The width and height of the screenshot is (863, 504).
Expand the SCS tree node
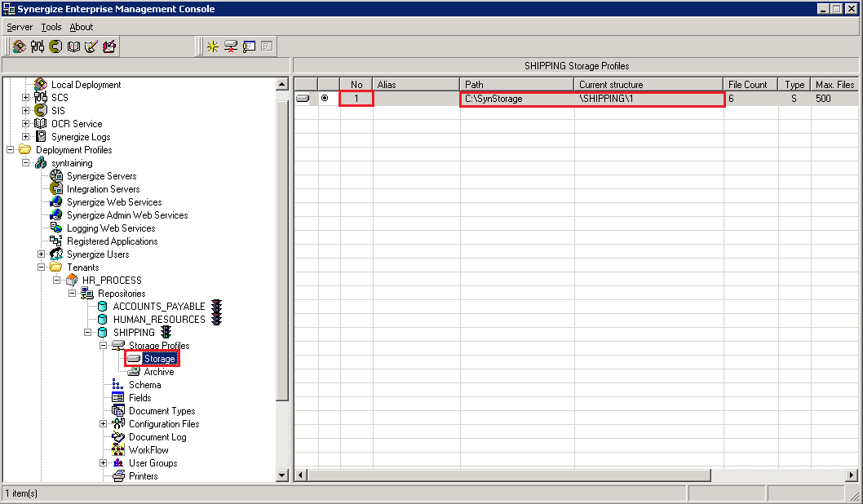pyautogui.click(x=25, y=97)
